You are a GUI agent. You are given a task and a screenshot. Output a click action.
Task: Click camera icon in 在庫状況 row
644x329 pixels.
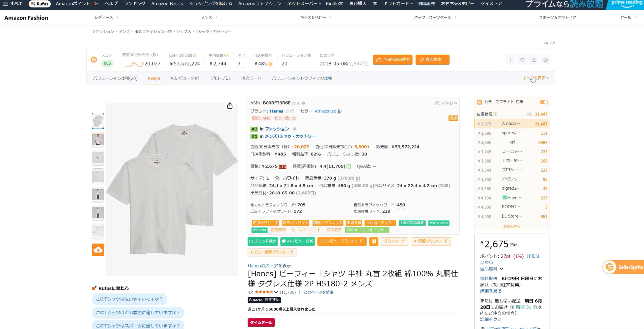tap(530, 114)
